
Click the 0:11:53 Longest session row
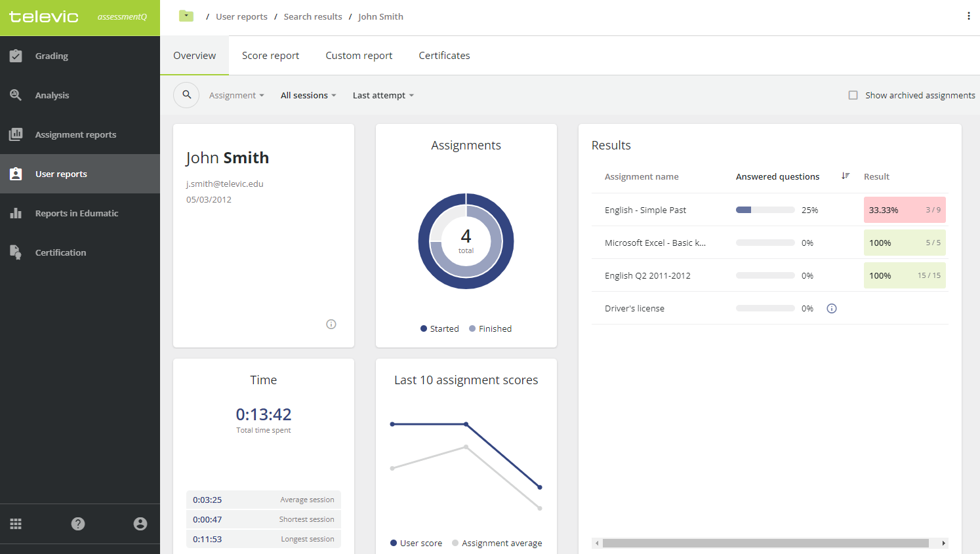tap(264, 539)
